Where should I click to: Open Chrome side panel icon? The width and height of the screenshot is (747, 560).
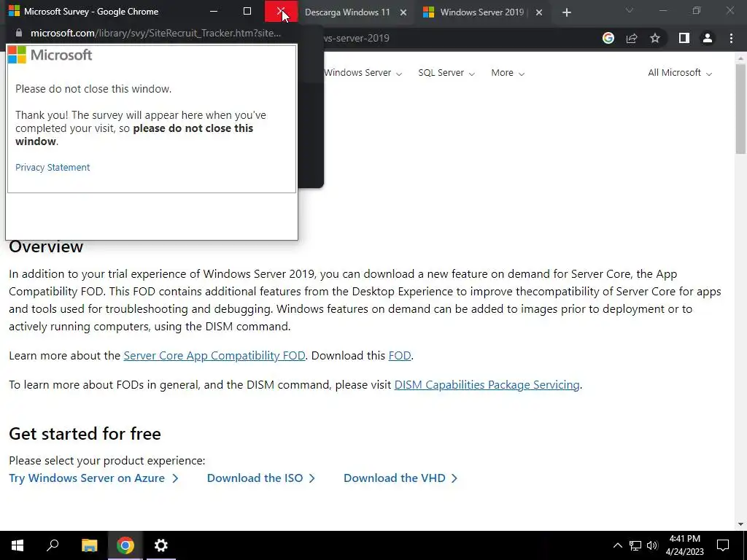point(684,38)
